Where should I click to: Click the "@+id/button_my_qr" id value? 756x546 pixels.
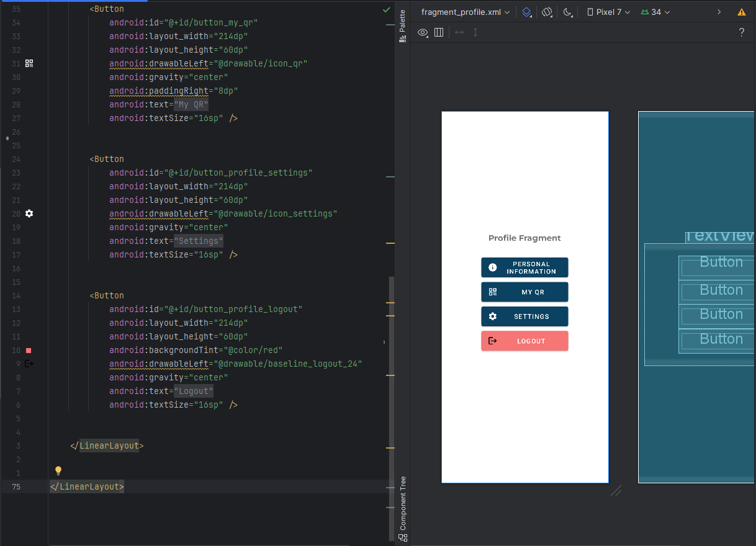[210, 22]
